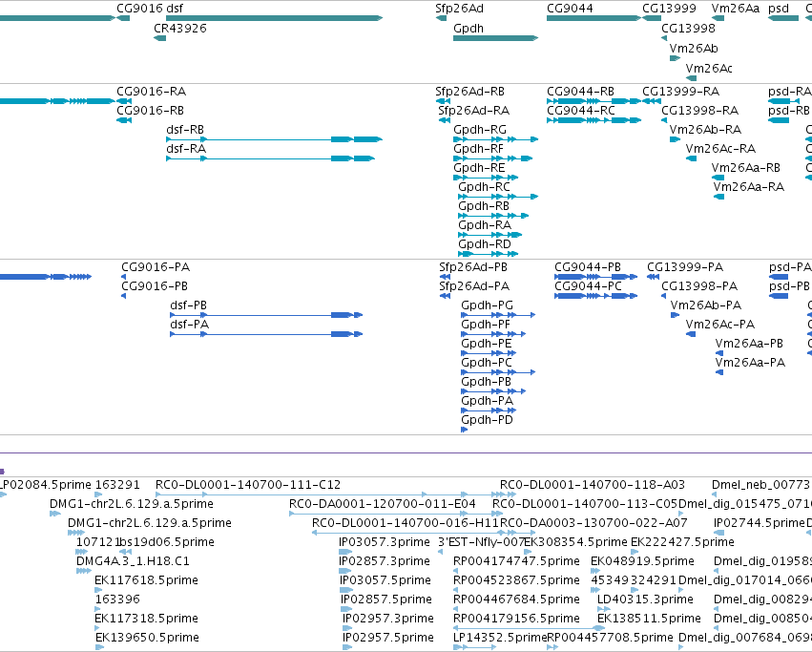Select the dsf-RA transcript

tap(186, 149)
